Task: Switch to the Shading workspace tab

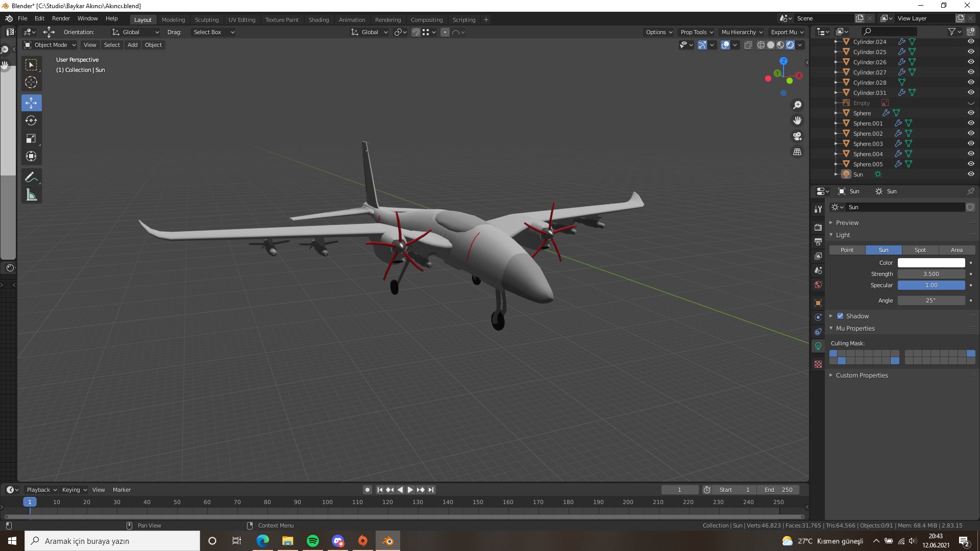Action: tap(318, 20)
